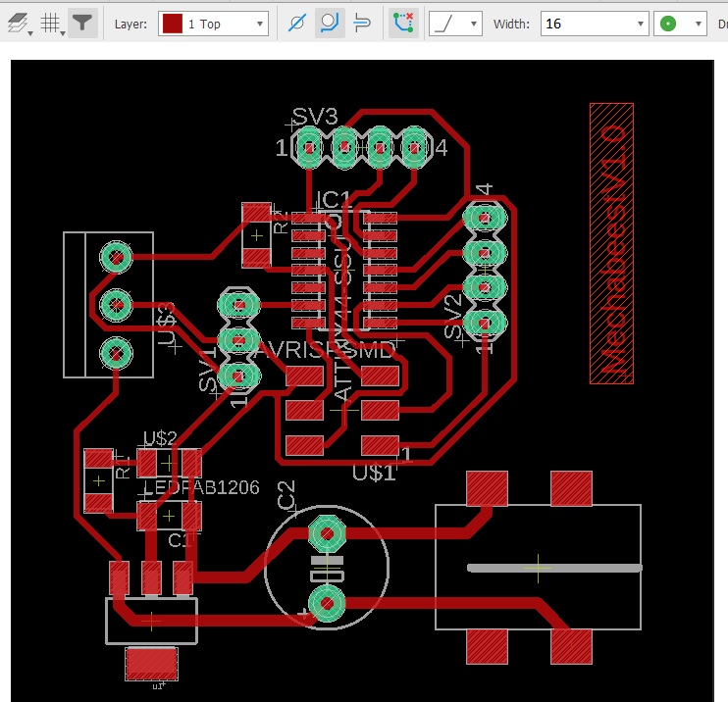Click the SV3 name label
Screen dimensions: 728x702
pyautogui.click(x=315, y=117)
